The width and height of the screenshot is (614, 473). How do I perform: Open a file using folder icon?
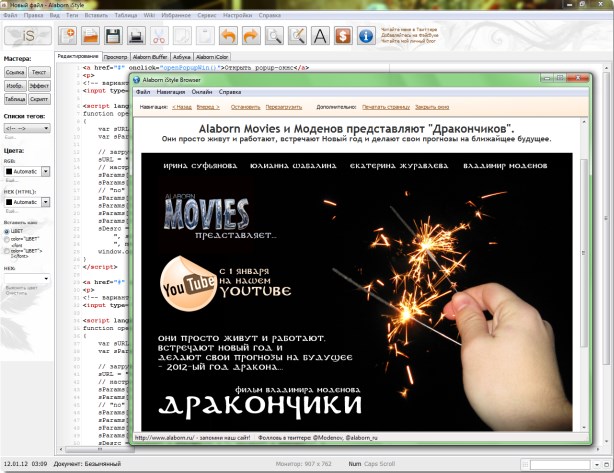(90, 36)
